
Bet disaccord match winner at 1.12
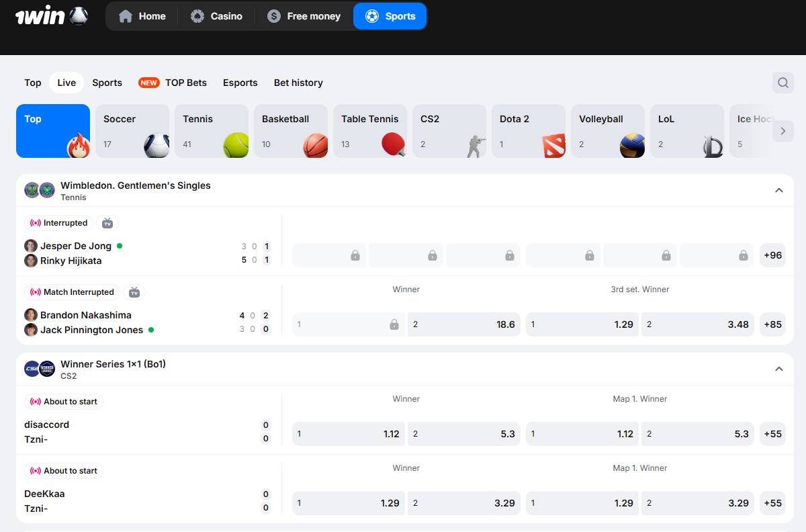(x=349, y=434)
